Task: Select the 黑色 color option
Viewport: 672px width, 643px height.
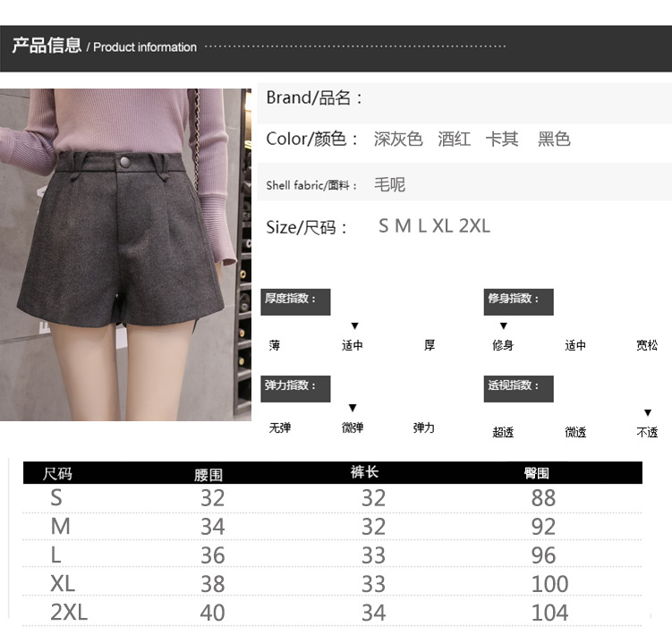Action: (x=554, y=140)
